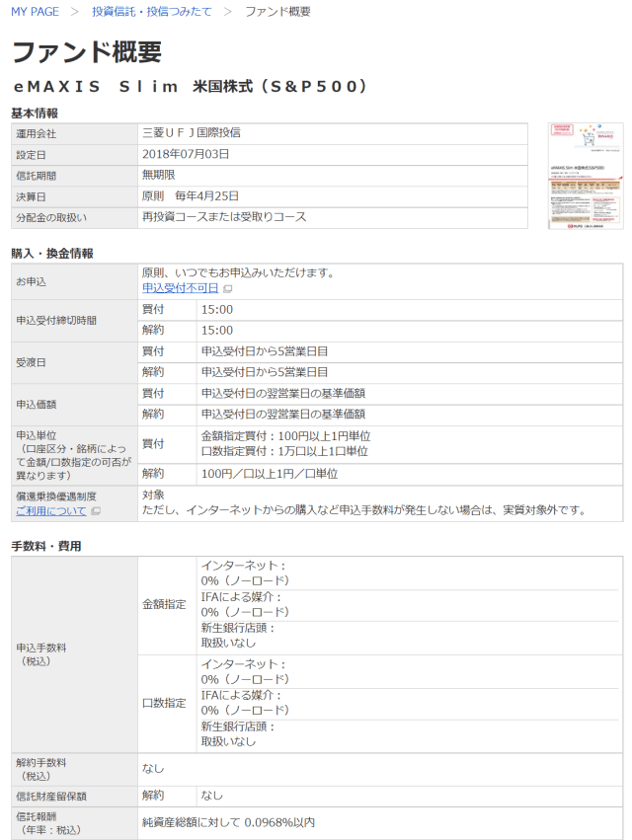Image resolution: width=632 pixels, height=840 pixels.
Task: Click the 信託報酬 row label
Action: [x=48, y=823]
